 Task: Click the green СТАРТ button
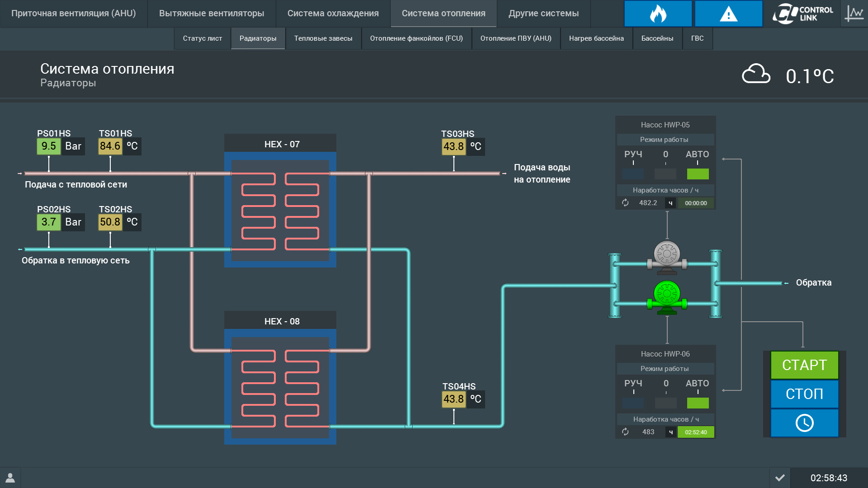click(x=804, y=365)
